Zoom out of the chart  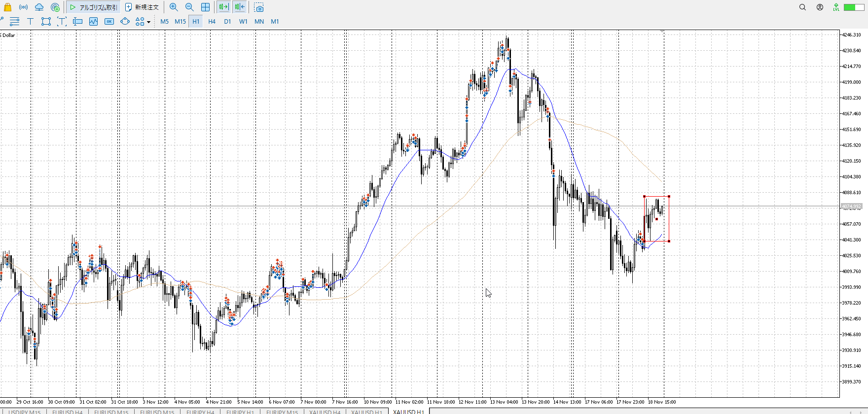click(x=189, y=7)
